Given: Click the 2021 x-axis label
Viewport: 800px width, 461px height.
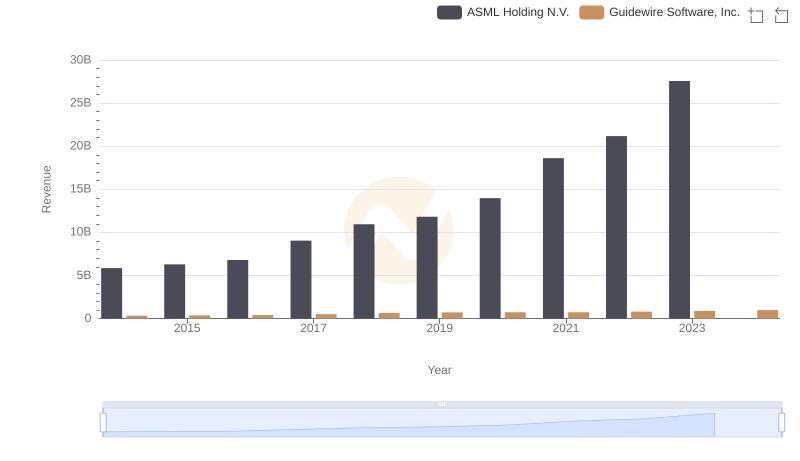Looking at the screenshot, I should click(x=565, y=328).
